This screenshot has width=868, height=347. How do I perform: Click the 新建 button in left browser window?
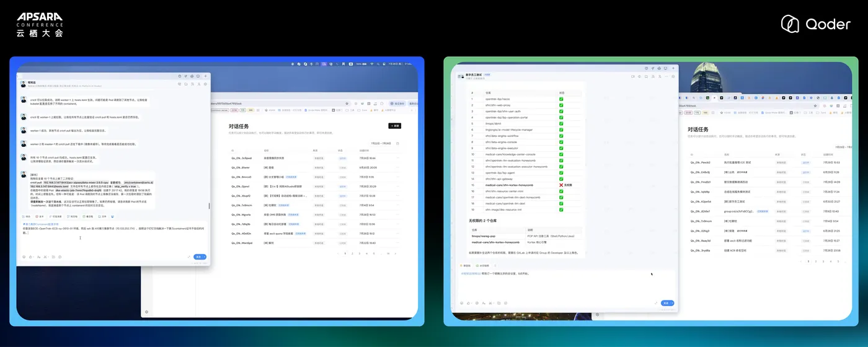click(395, 126)
